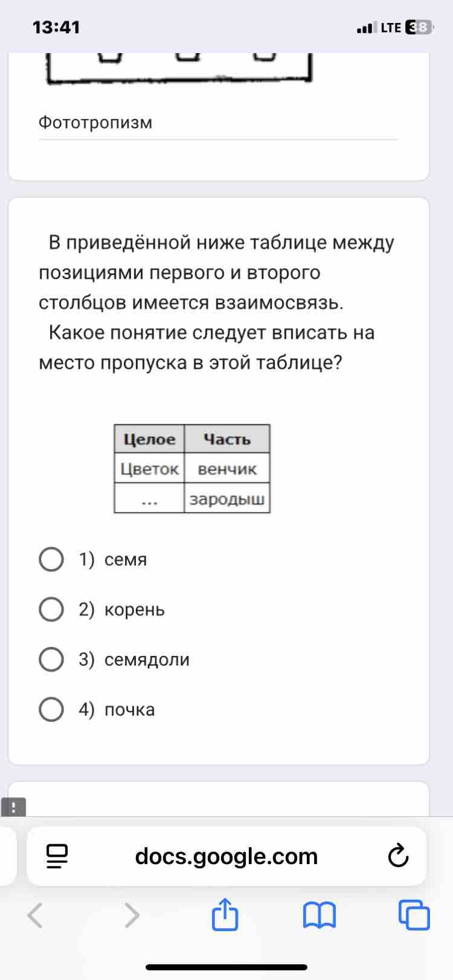Viewport: 453px width, 980px height.
Task: Tap the answer label text семядоли
Action: pos(147,660)
